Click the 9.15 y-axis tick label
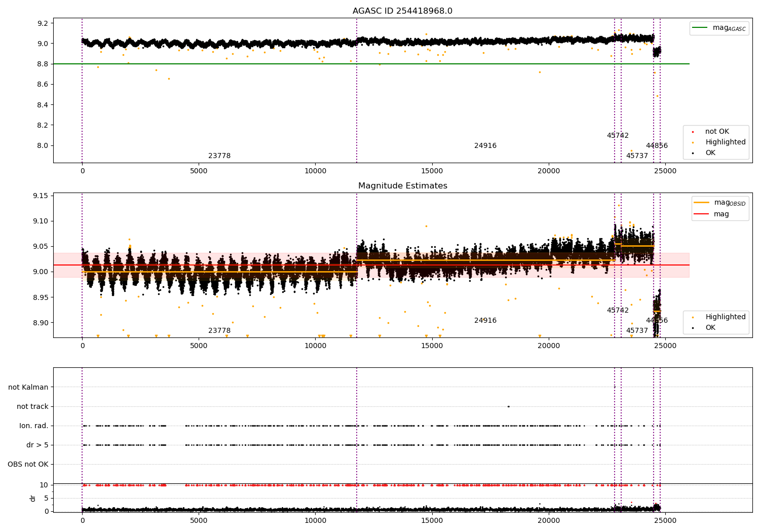The image size is (760, 532). coord(40,196)
